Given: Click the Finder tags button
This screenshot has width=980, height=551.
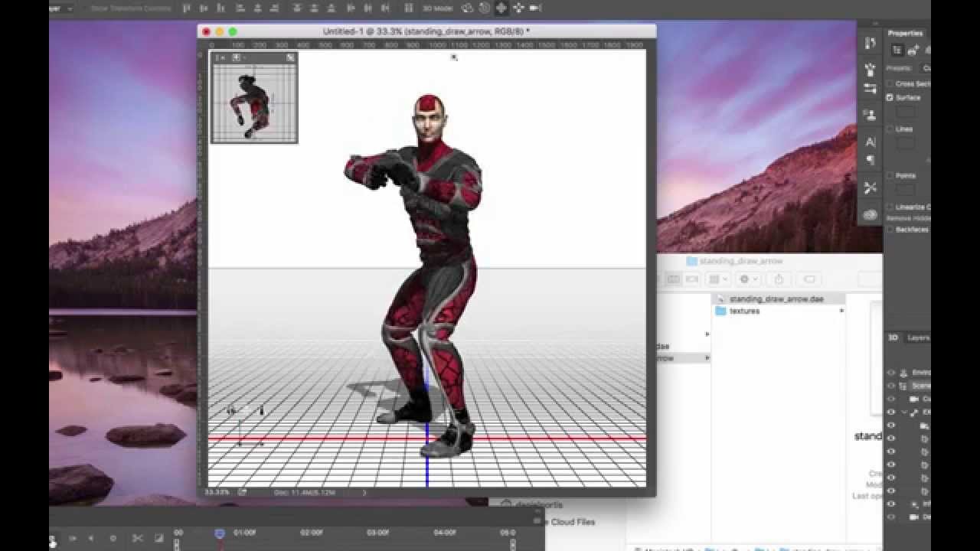Looking at the screenshot, I should pyautogui.click(x=809, y=279).
